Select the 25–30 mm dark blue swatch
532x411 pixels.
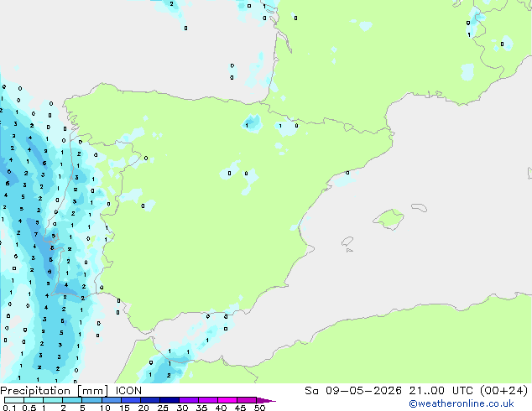pyautogui.click(x=169, y=400)
